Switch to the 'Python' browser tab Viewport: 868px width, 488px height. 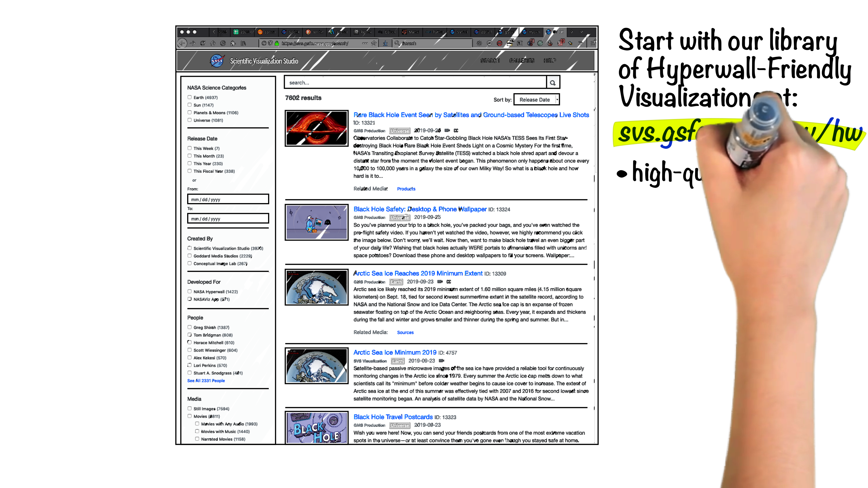(434, 32)
